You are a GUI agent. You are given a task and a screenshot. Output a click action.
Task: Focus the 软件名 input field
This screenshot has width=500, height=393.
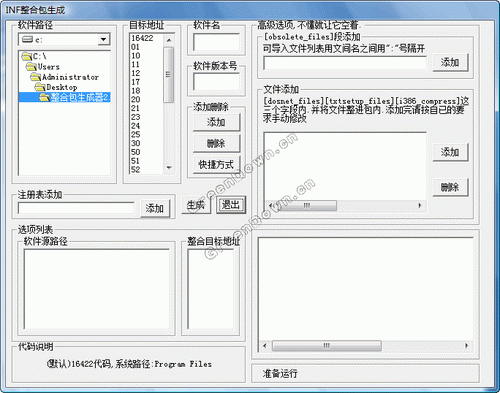tap(216, 42)
